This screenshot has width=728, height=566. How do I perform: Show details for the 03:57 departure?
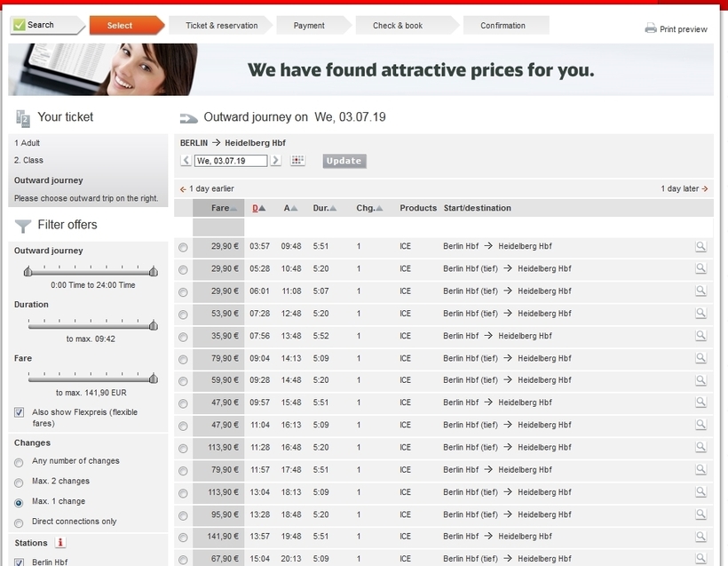[x=700, y=246]
